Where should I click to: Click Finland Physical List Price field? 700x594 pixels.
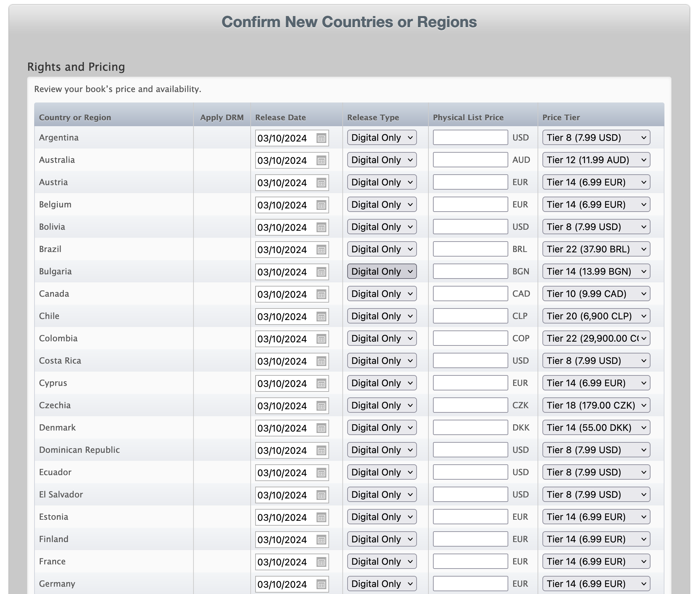coord(470,539)
